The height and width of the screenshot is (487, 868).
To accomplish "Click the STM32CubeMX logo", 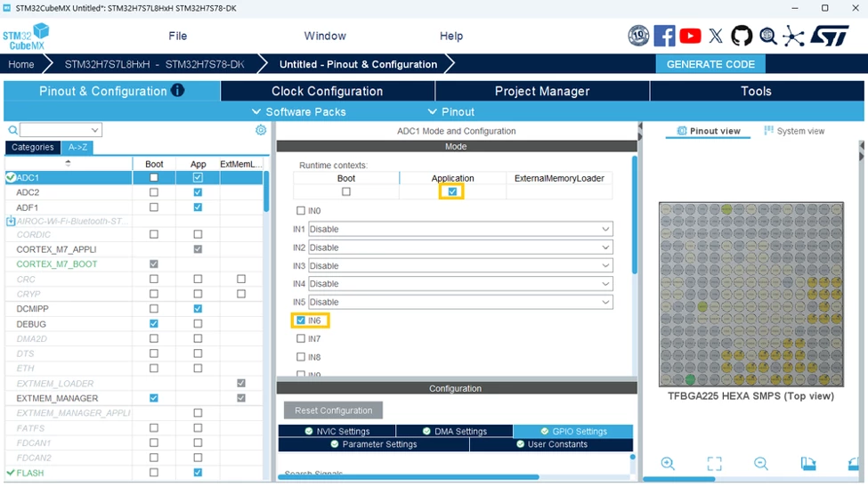I will [x=26, y=37].
